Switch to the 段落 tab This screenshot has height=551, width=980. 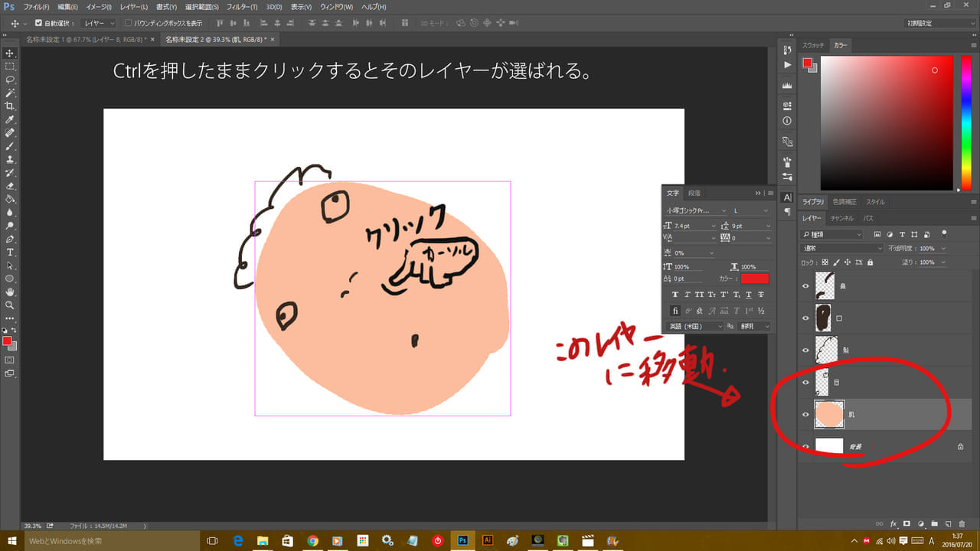694,193
